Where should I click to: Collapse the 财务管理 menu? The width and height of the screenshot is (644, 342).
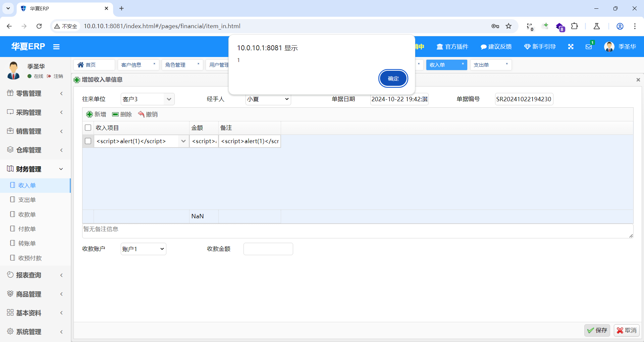point(35,169)
